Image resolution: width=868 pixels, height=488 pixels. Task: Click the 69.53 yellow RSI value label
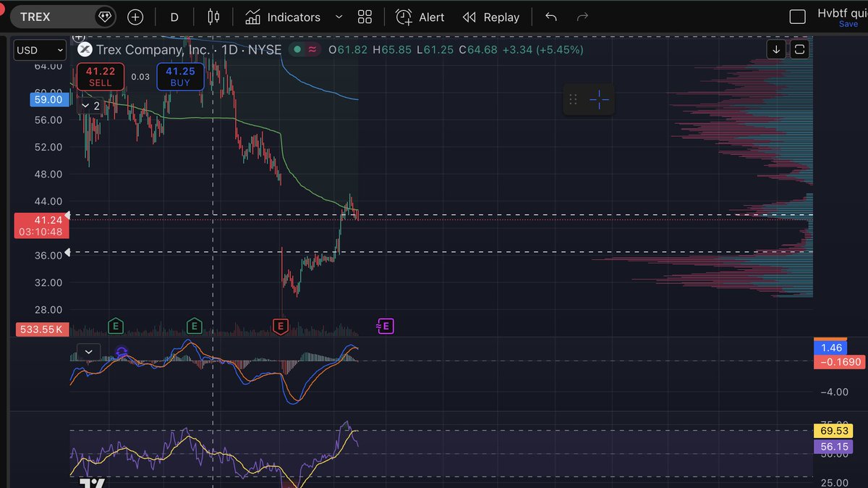(832, 430)
